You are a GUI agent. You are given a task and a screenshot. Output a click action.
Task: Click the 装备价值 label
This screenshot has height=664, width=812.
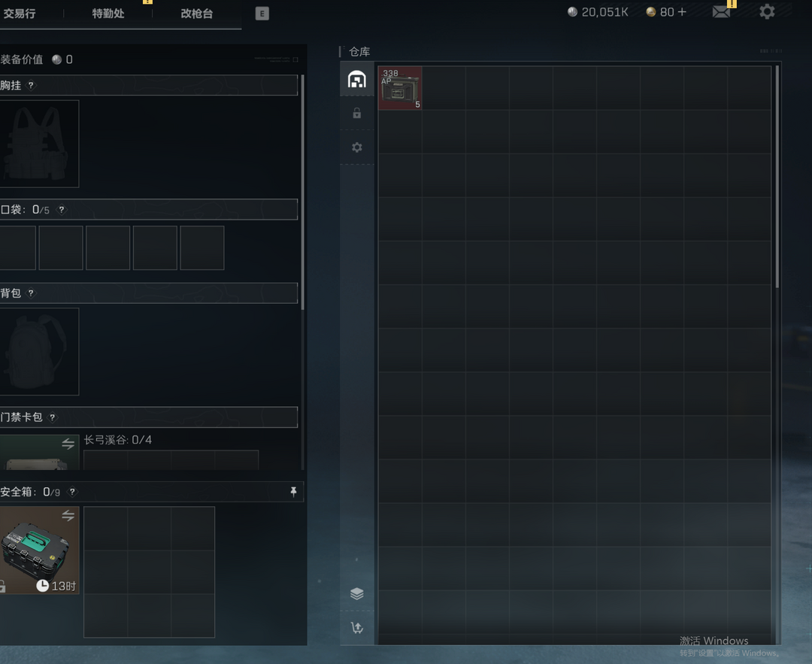click(22, 59)
